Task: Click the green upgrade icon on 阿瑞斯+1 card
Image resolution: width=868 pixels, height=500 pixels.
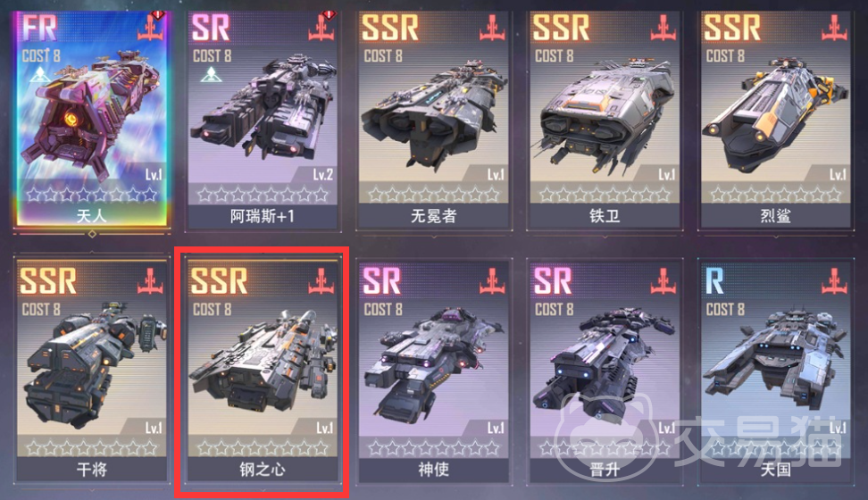Action: coord(211,75)
